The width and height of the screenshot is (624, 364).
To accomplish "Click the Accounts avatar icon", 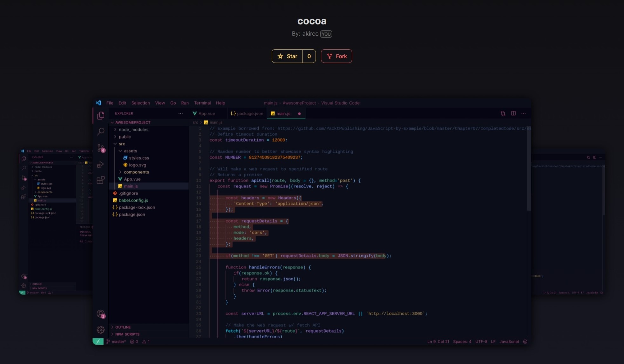I will click(x=101, y=314).
